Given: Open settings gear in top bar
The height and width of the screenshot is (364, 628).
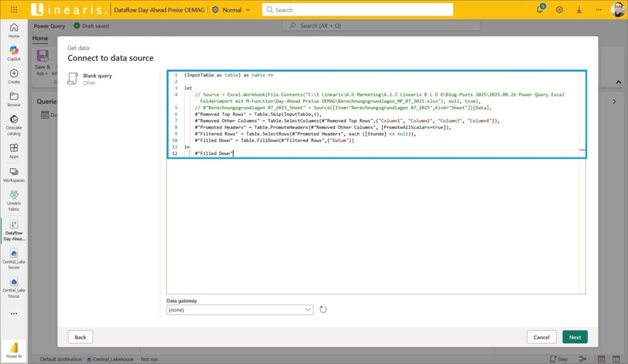Looking at the screenshot, I should pyautogui.click(x=559, y=10).
